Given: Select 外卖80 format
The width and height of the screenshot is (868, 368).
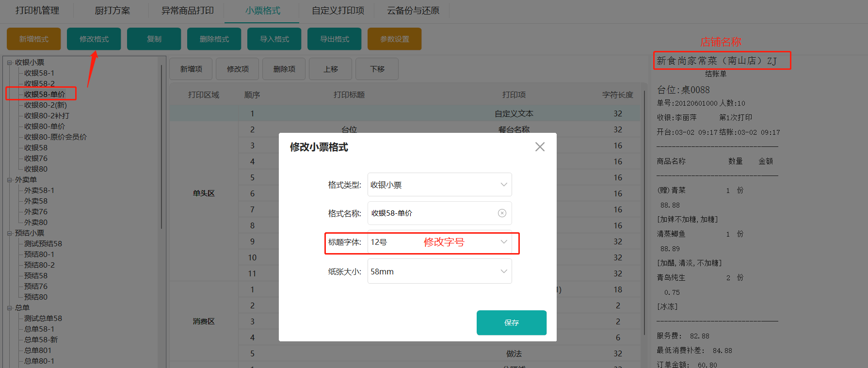Looking at the screenshot, I should pos(36,223).
